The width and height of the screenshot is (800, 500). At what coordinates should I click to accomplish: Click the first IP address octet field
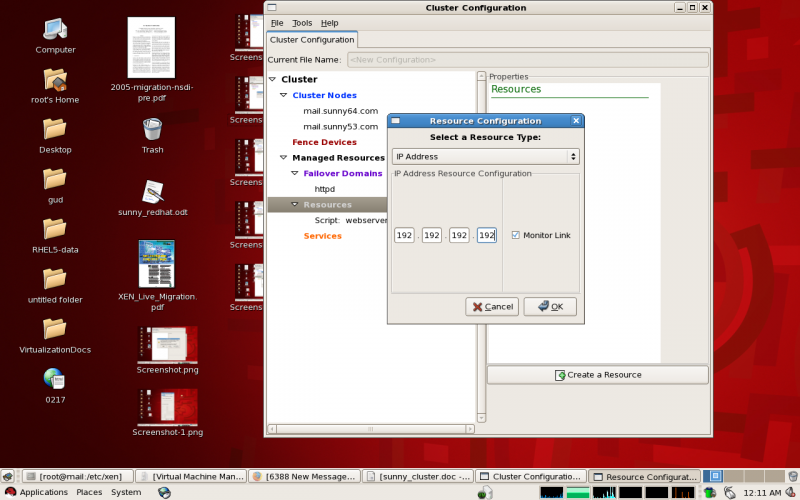tap(404, 235)
